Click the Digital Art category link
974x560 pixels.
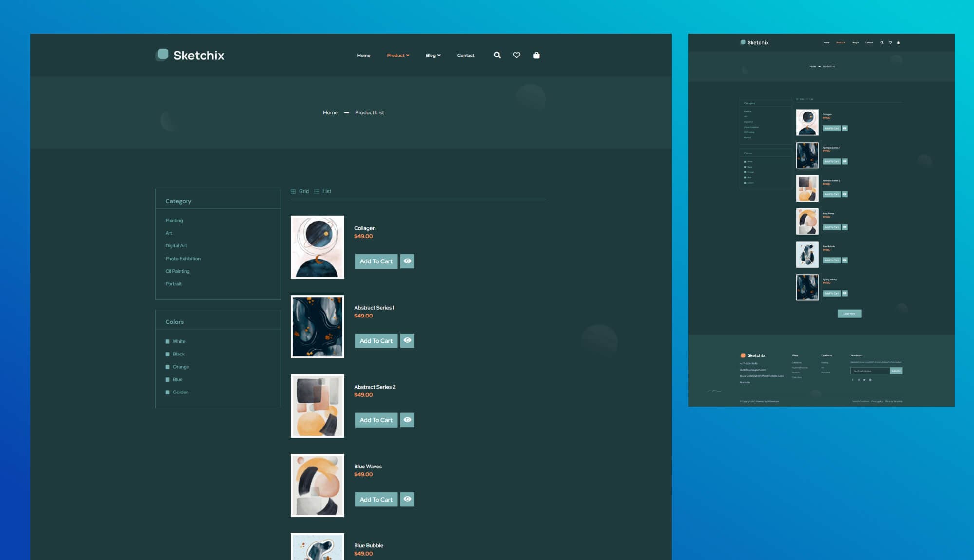(x=176, y=245)
